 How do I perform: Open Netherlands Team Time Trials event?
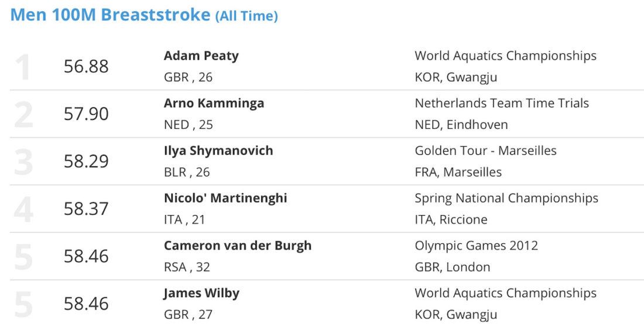502,103
